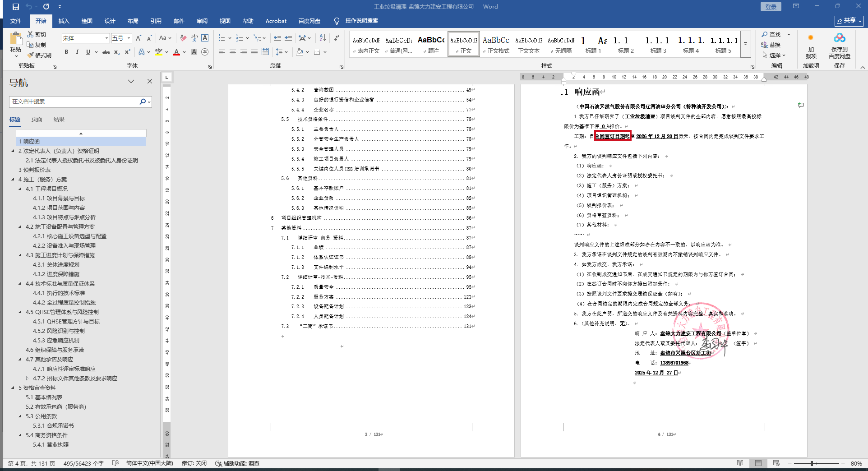Toggle Underline formatting

coord(88,52)
